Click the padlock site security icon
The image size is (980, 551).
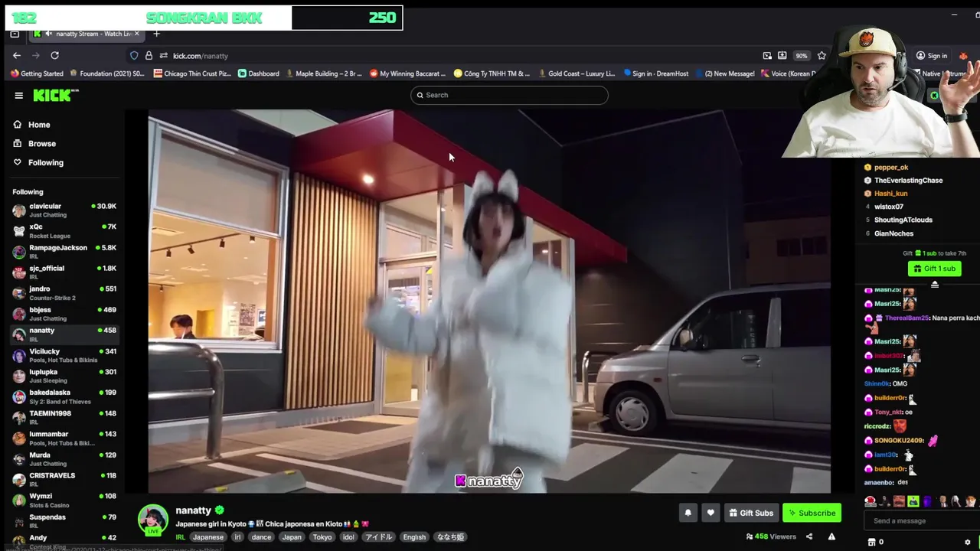point(149,55)
